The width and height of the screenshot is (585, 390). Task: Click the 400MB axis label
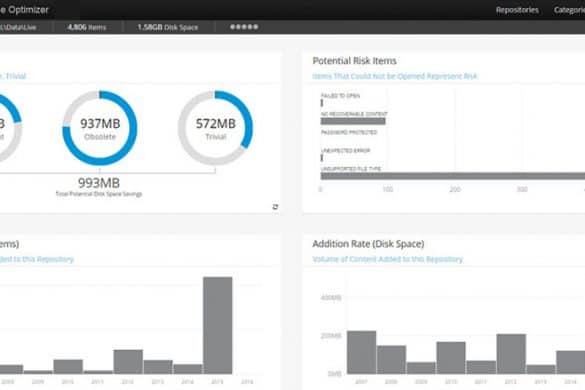point(331,298)
